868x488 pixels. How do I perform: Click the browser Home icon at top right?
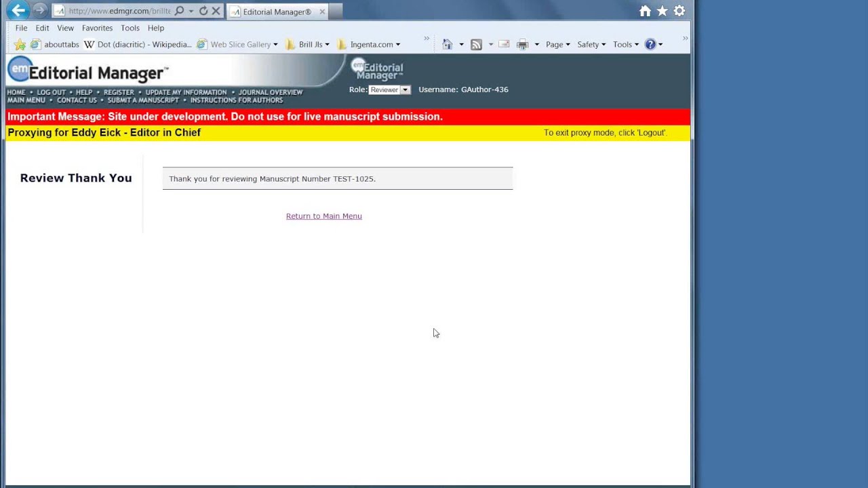pyautogui.click(x=645, y=11)
